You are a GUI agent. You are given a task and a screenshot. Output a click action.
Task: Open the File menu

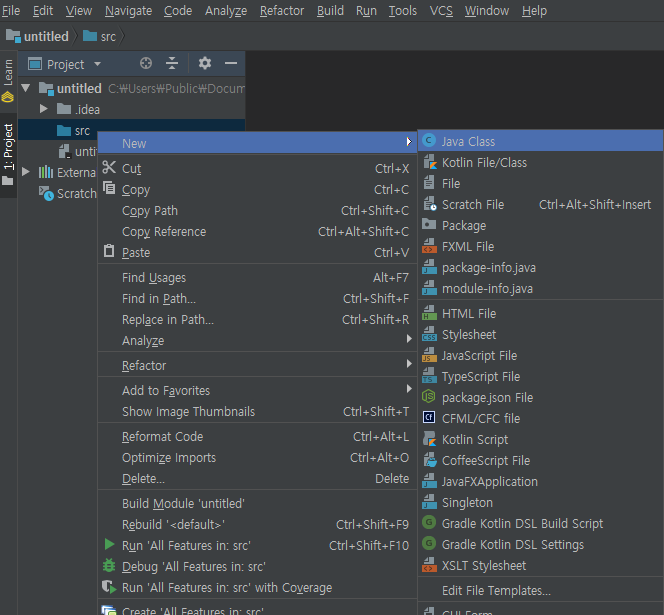click(x=11, y=11)
